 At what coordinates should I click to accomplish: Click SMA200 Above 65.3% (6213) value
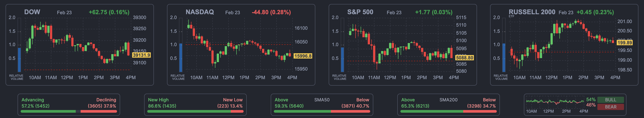point(415,106)
